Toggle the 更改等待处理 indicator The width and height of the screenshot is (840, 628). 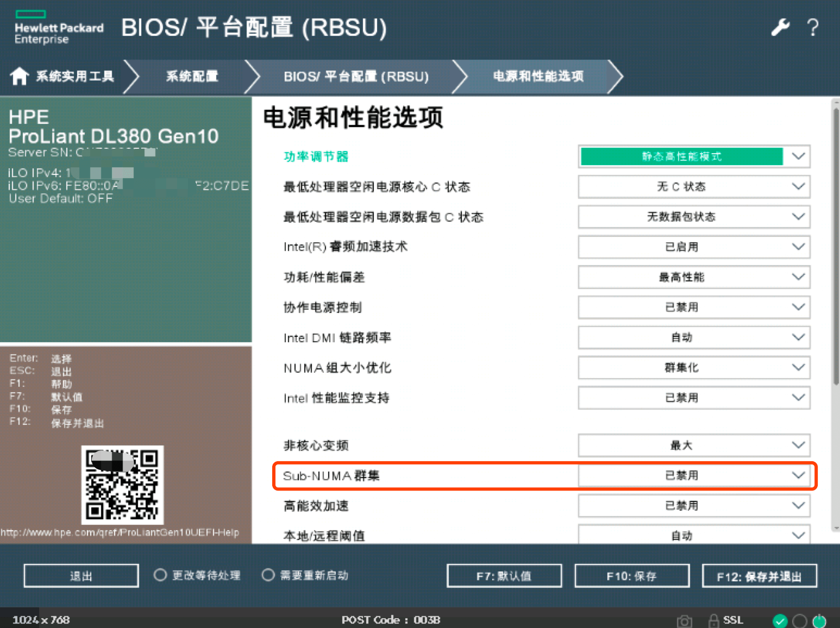click(x=160, y=575)
